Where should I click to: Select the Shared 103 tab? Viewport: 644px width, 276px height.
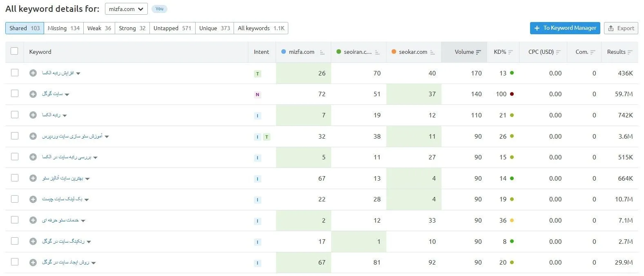(25, 28)
